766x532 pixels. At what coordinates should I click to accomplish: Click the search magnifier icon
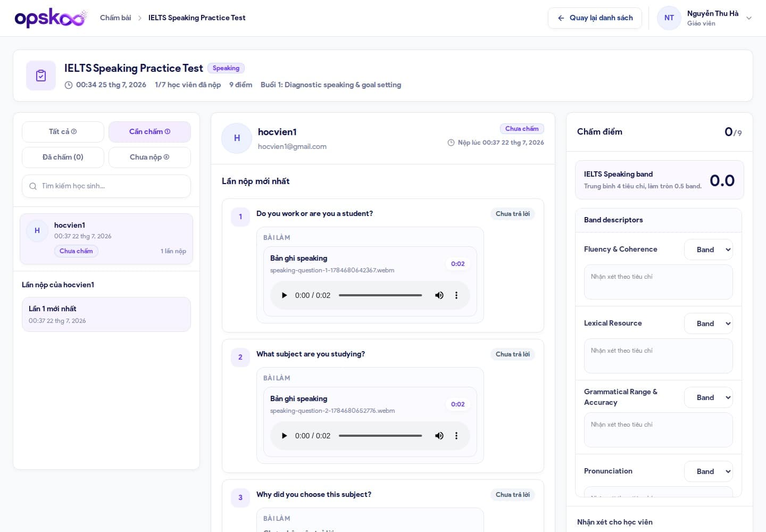click(x=33, y=186)
